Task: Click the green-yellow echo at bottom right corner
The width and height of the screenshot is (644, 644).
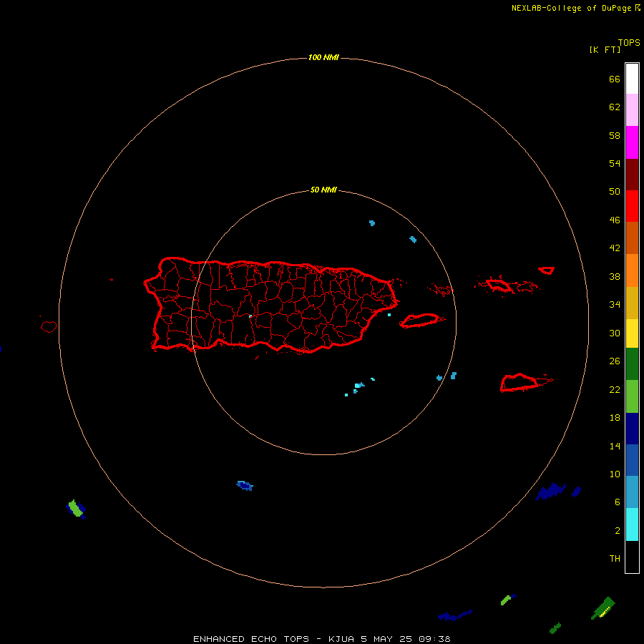Action: 603,608
